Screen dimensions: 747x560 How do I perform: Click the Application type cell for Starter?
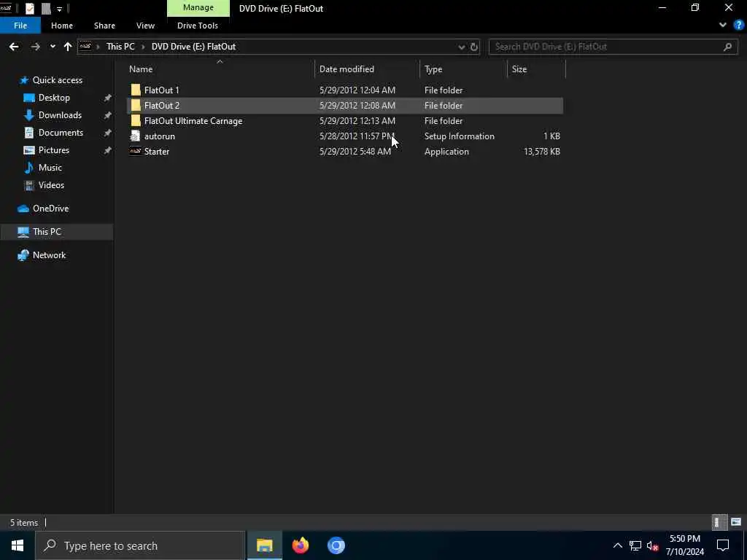[446, 152]
